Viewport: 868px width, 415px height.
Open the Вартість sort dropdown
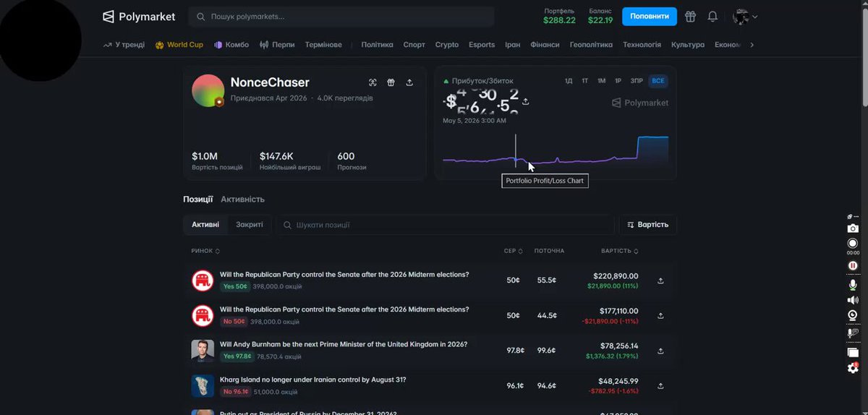[x=648, y=225]
